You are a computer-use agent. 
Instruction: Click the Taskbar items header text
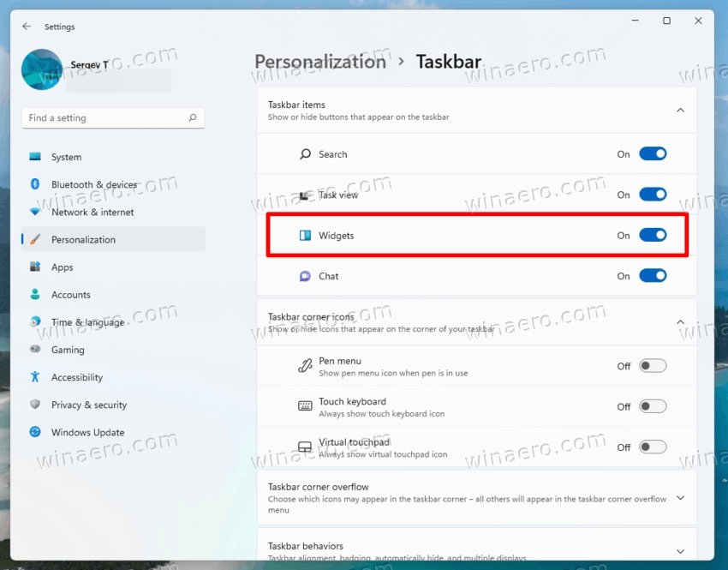[296, 105]
